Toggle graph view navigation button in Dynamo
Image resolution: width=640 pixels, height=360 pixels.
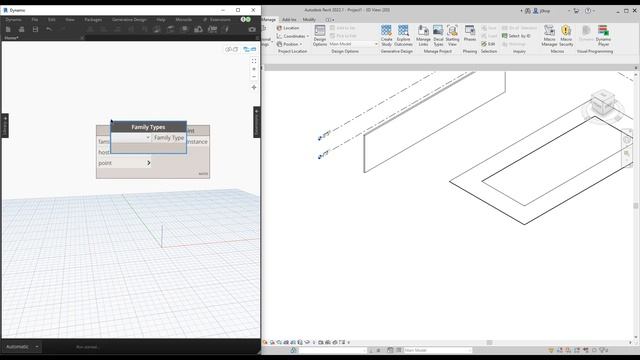pos(249,49)
